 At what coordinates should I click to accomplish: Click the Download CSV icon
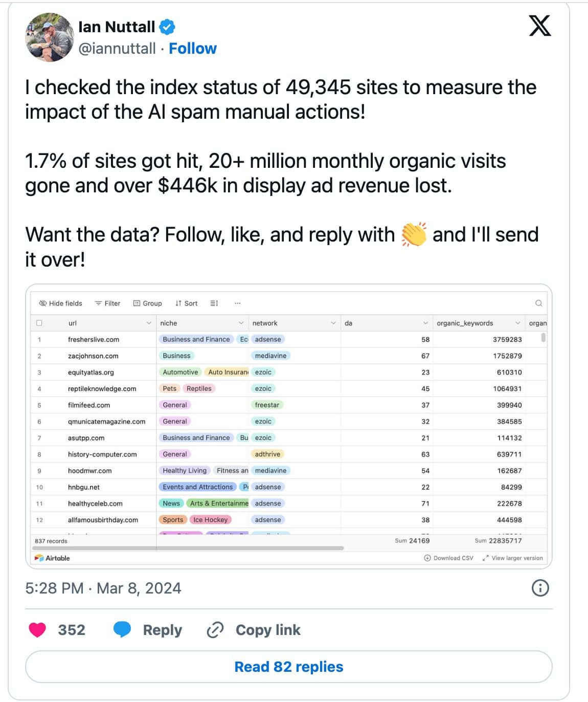[x=427, y=558]
